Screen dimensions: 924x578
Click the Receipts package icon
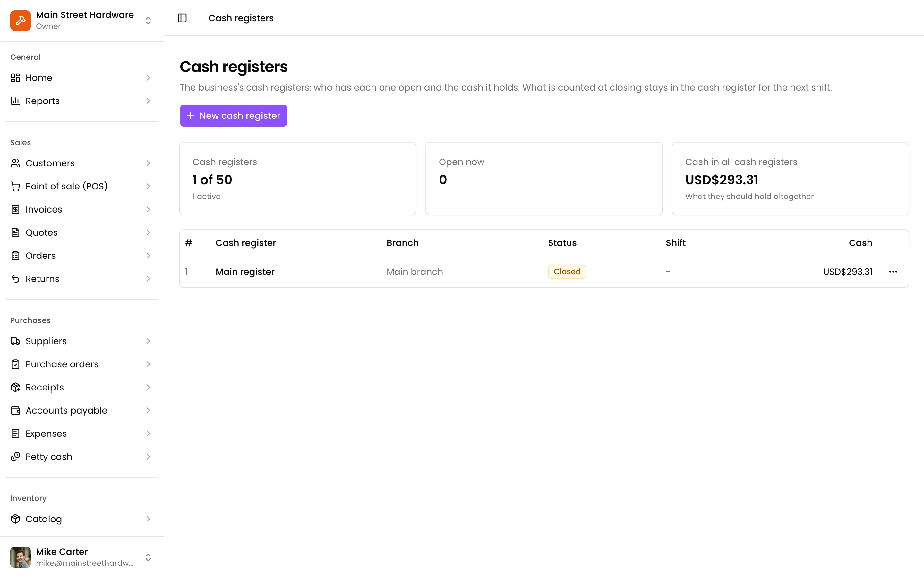(15, 387)
